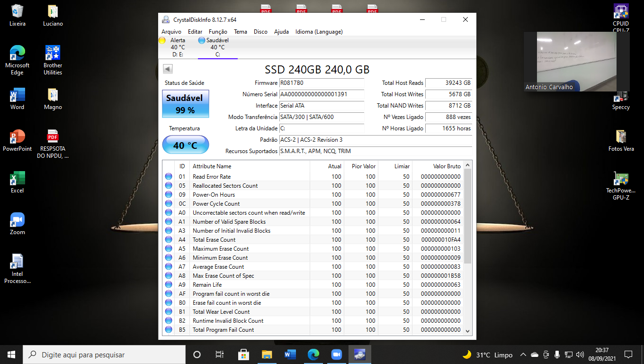
Task: Click the Total Host Reads value 39243 GB
Action: coord(448,83)
